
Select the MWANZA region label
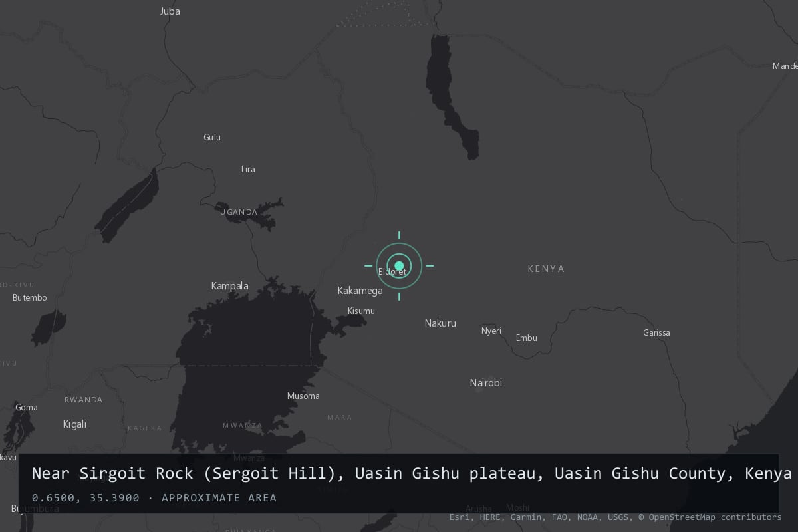point(243,425)
